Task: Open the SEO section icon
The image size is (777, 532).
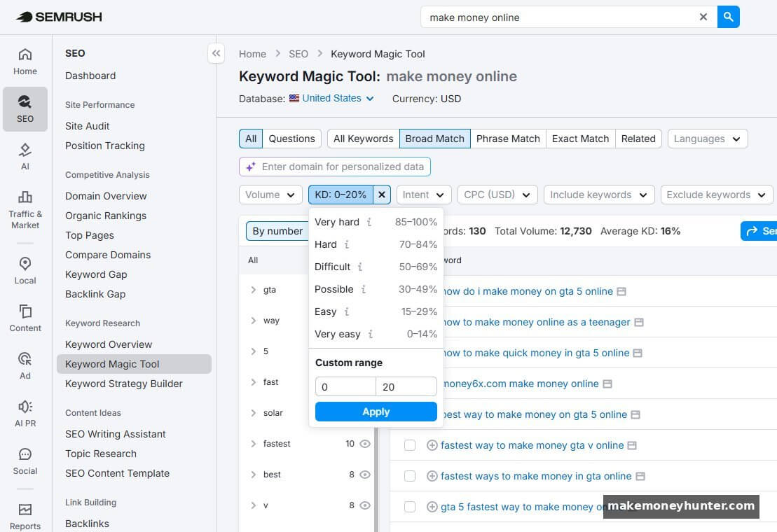Action: (25, 109)
